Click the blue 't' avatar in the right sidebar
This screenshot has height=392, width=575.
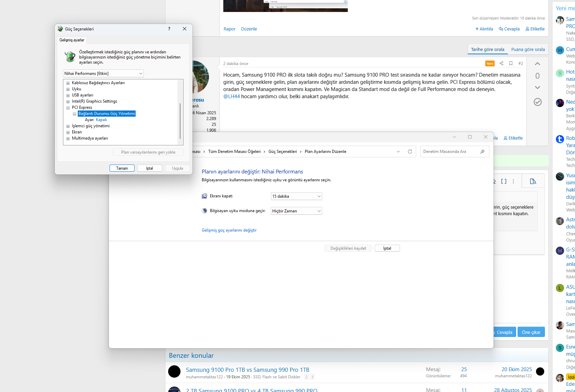click(560, 139)
